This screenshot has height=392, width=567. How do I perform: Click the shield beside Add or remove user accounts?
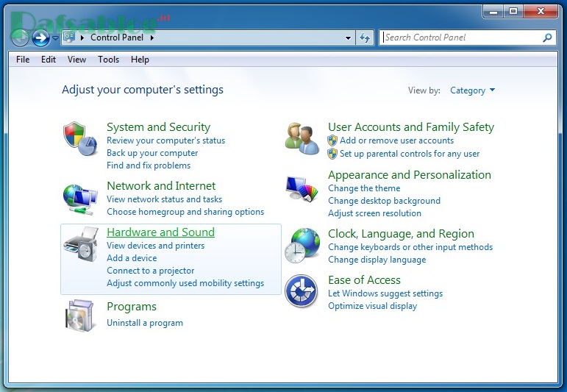332,140
